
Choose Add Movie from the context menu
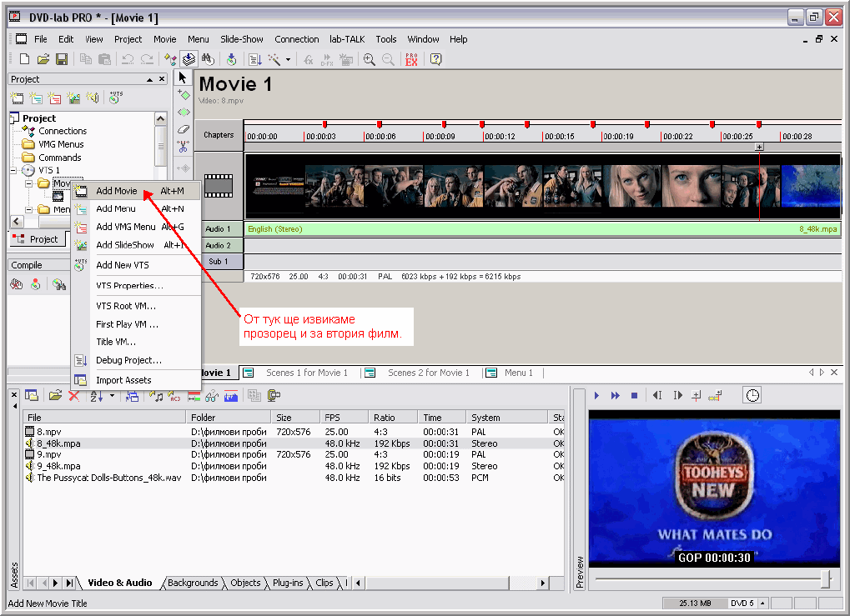[136, 191]
